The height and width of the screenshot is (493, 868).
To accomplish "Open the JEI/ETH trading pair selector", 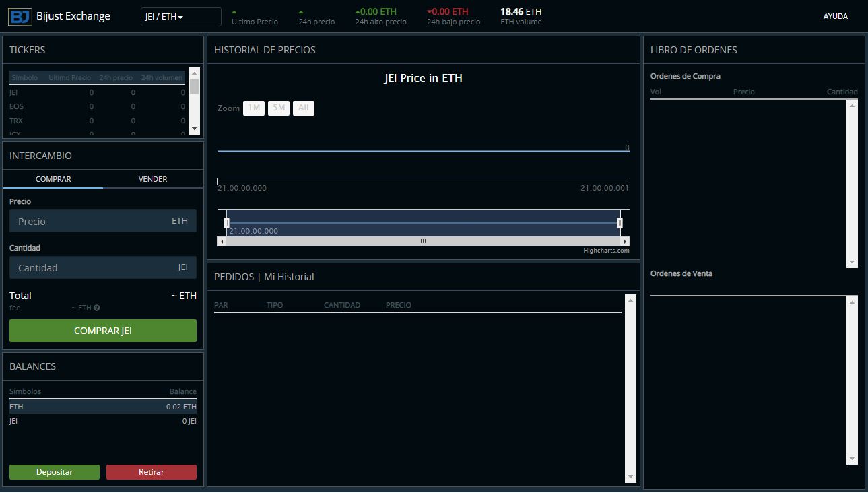I will pyautogui.click(x=180, y=15).
